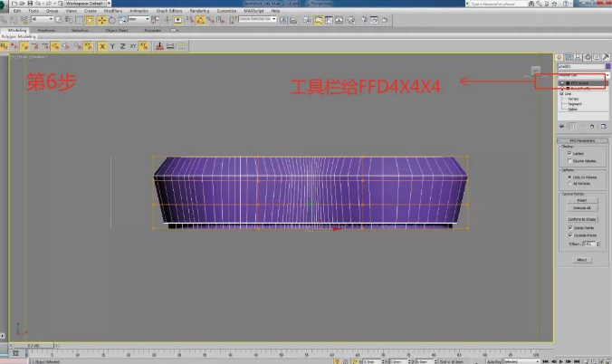This screenshot has width=612, height=364.
Task: Open the reference coordinate View dropdown
Action: [139, 19]
